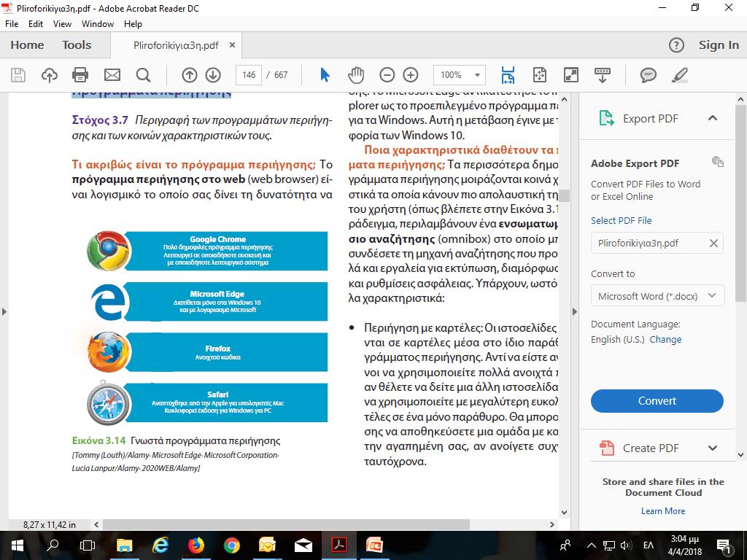Open taskbar search magnifier
This screenshot has height=560, width=747.
[53, 545]
